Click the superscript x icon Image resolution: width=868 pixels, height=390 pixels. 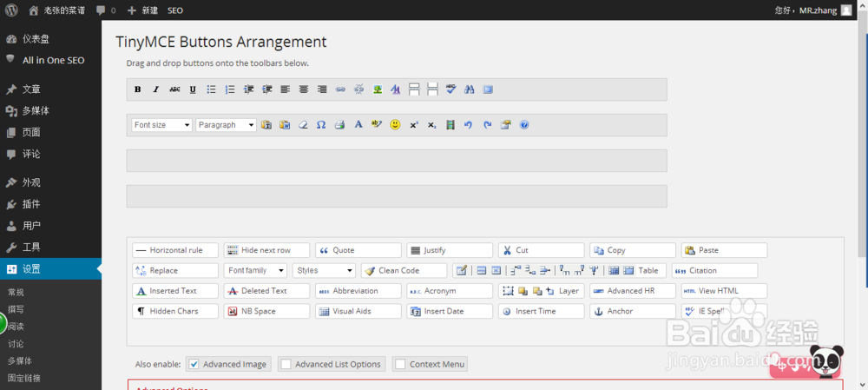(x=413, y=125)
